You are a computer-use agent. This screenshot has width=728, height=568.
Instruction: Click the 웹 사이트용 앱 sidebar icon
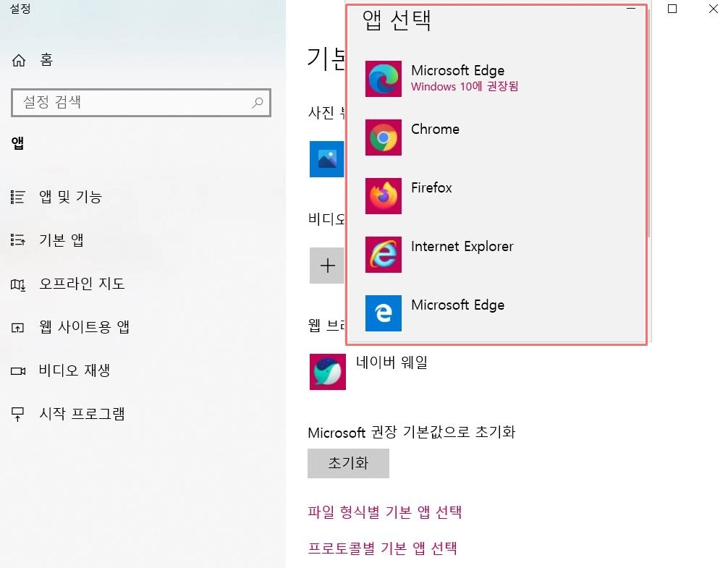(x=17, y=327)
